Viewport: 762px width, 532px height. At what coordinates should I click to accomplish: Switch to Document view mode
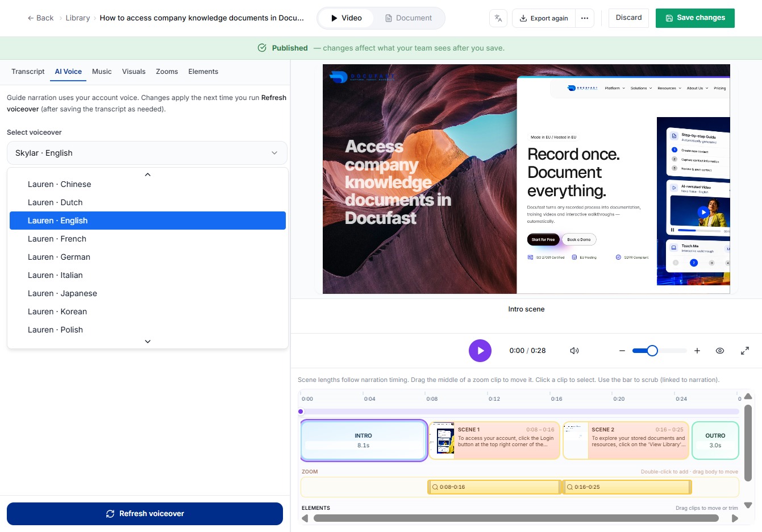[409, 18]
